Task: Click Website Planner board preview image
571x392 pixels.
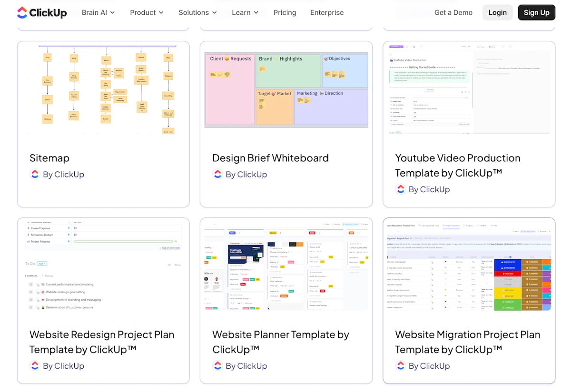Action: point(286,266)
